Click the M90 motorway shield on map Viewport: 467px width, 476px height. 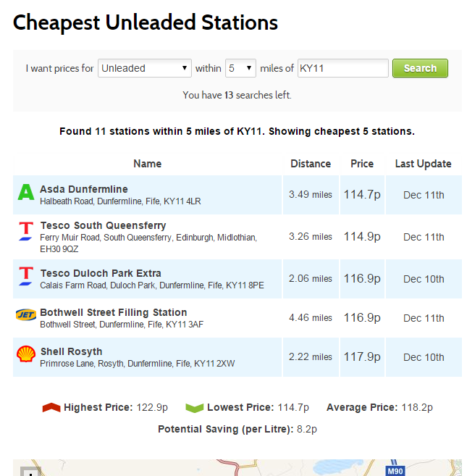coord(395,471)
